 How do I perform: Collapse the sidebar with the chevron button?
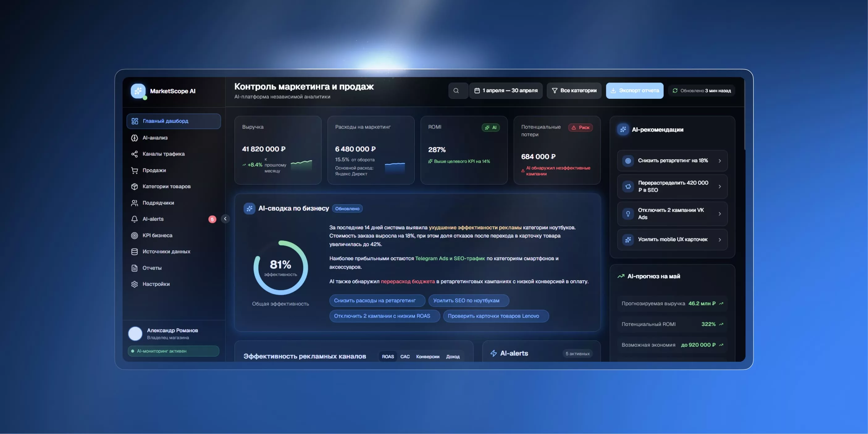tap(225, 219)
